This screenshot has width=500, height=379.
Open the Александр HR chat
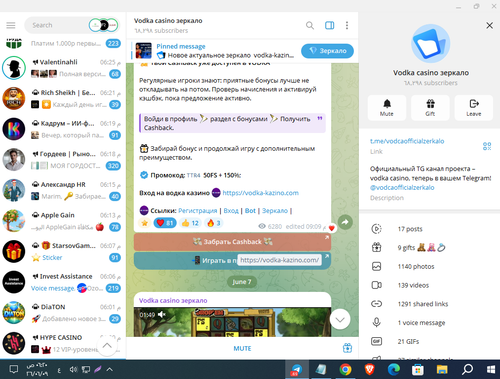63,190
